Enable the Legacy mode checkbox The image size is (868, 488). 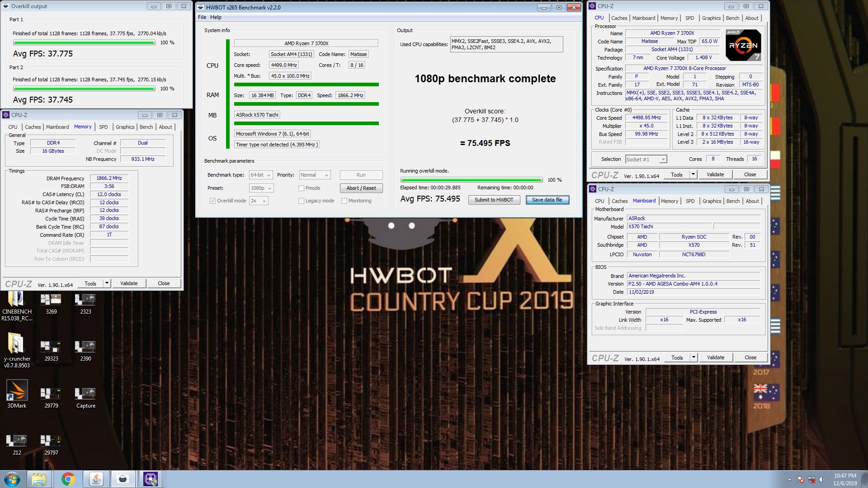pos(301,201)
